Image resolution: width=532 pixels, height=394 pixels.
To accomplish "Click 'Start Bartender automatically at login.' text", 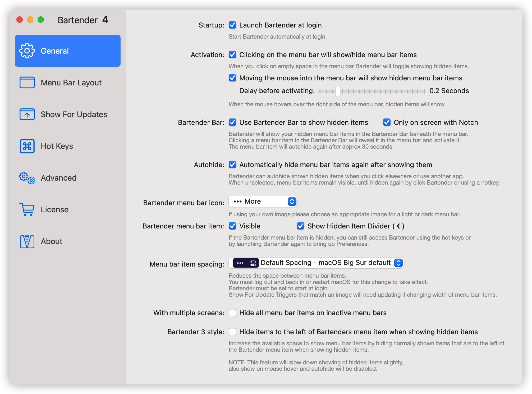I will click(x=278, y=37).
